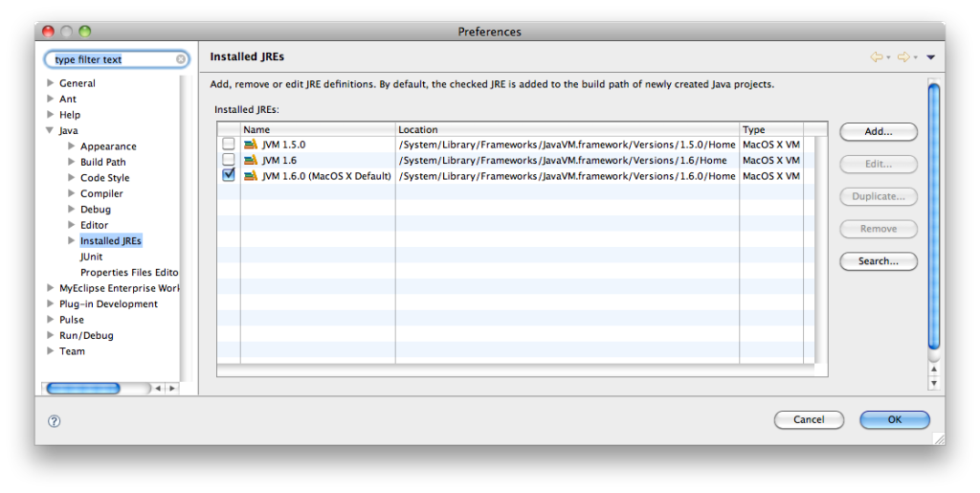The width and height of the screenshot is (980, 493).
Task: Check the JVM 1.5.0 checkbox
Action: 229,144
